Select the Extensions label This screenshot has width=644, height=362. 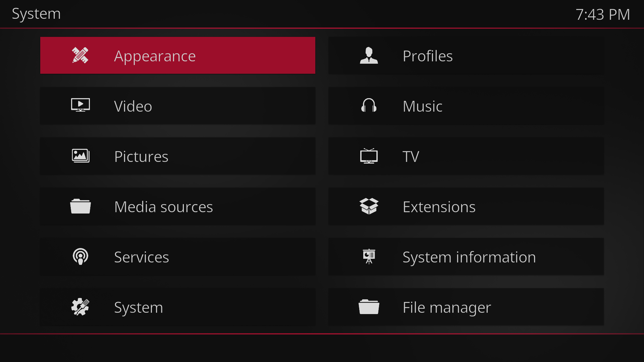coord(439,207)
